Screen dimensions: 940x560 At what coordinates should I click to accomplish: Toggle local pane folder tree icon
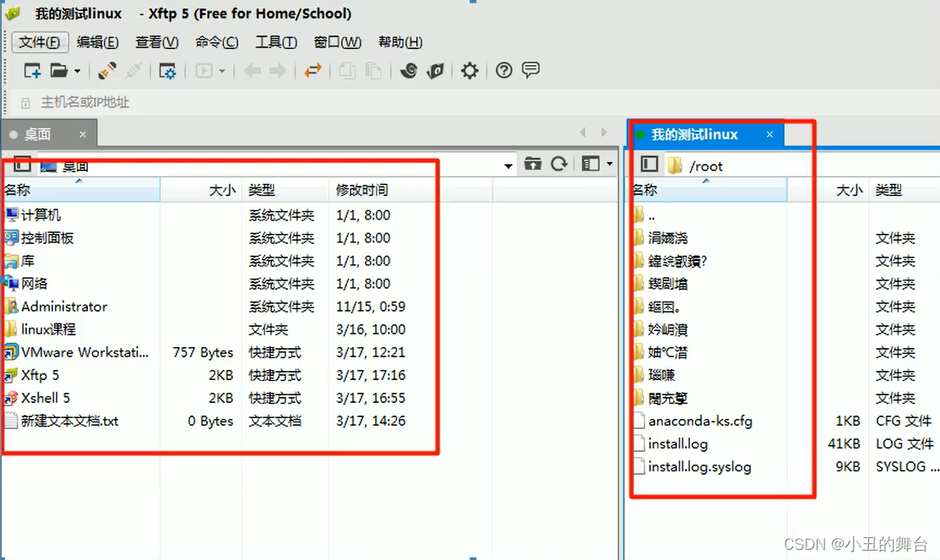pos(22,164)
